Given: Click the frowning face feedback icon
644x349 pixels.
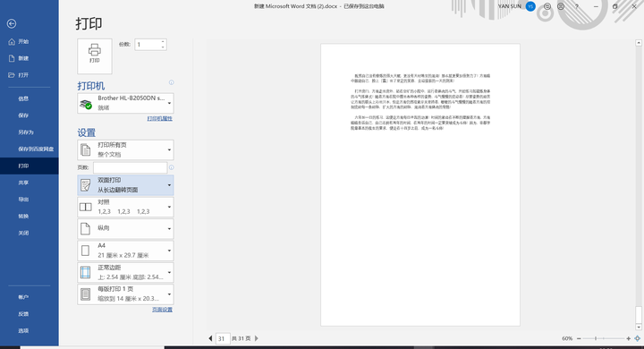Looking at the screenshot, I should (x=561, y=6).
